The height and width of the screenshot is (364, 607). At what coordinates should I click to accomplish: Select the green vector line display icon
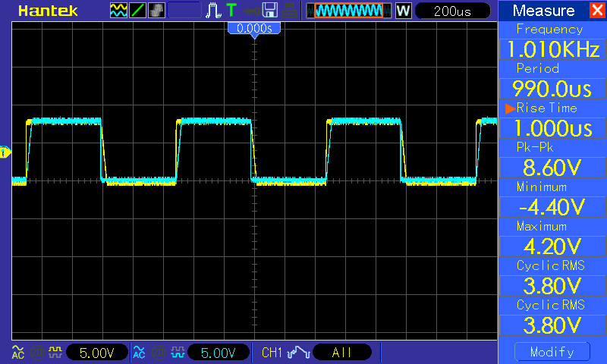click(137, 11)
